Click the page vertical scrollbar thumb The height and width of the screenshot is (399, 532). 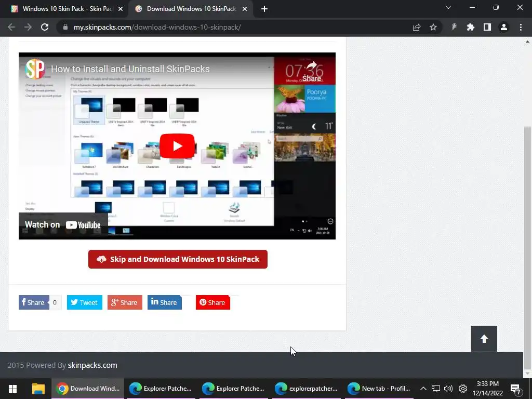point(527,248)
